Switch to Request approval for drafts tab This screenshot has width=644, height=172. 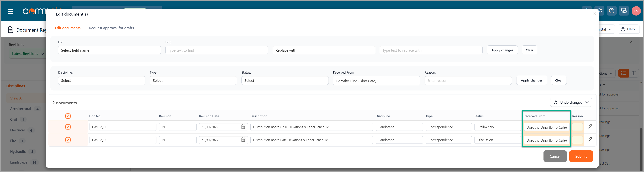tap(111, 28)
